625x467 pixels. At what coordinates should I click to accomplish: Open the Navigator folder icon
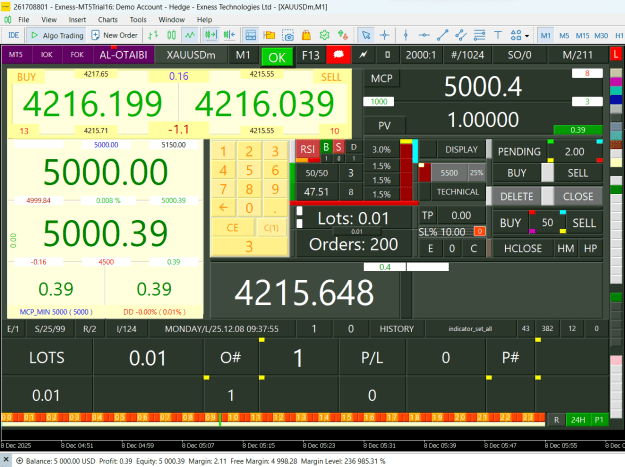tap(269, 35)
